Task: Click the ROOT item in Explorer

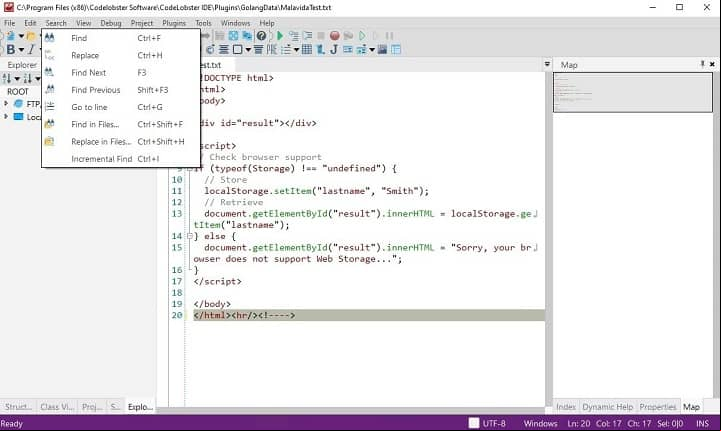Action: [17, 92]
